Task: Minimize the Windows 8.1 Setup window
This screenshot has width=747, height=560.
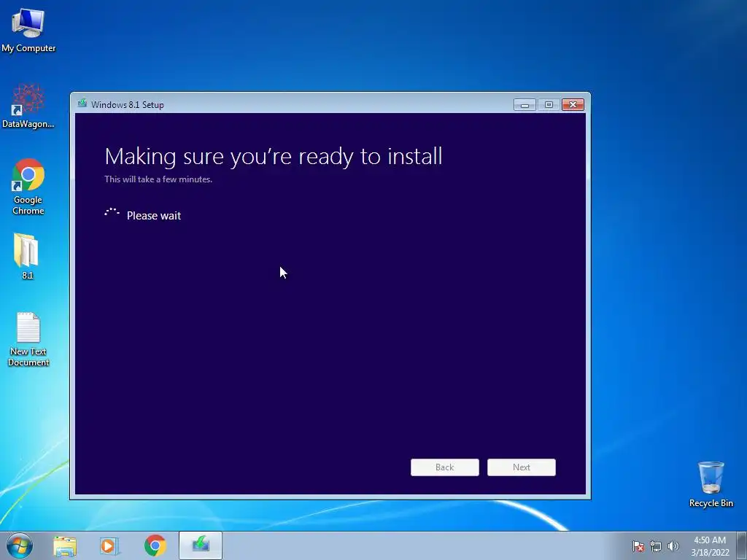Action: point(525,105)
